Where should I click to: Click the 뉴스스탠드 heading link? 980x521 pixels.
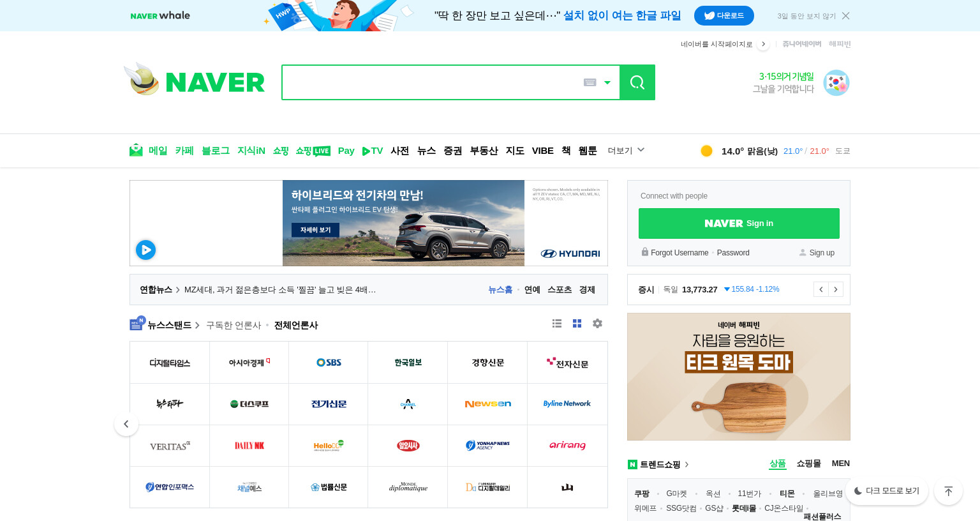click(x=169, y=325)
